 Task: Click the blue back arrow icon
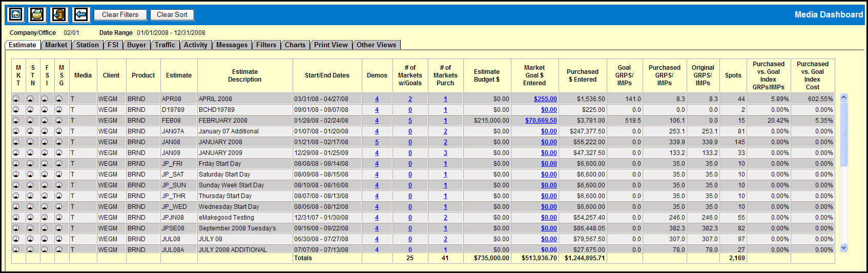coord(80,14)
